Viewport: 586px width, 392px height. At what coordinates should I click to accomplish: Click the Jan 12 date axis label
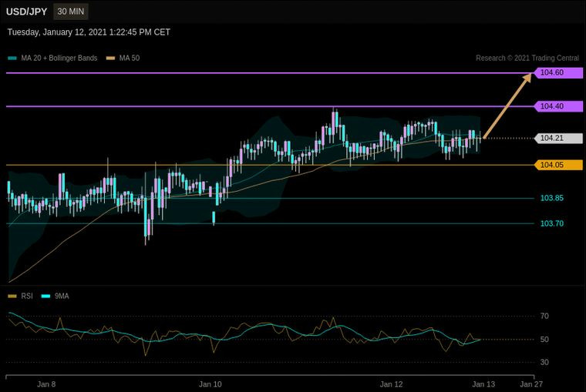point(391,384)
